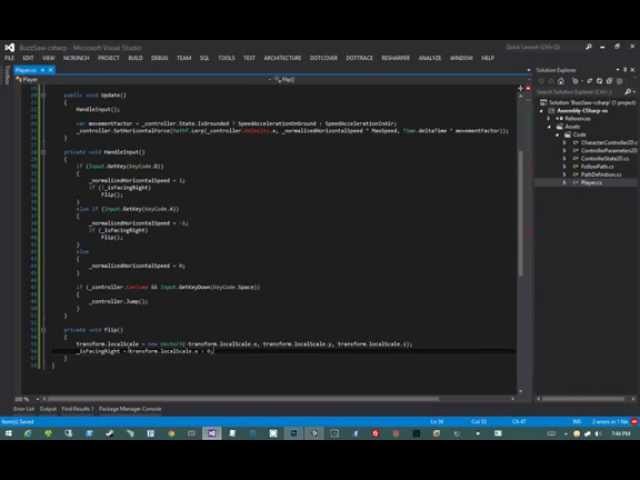Click Show All Files in Solution Explorer
Screen dimensions: 640x480
(620, 81)
